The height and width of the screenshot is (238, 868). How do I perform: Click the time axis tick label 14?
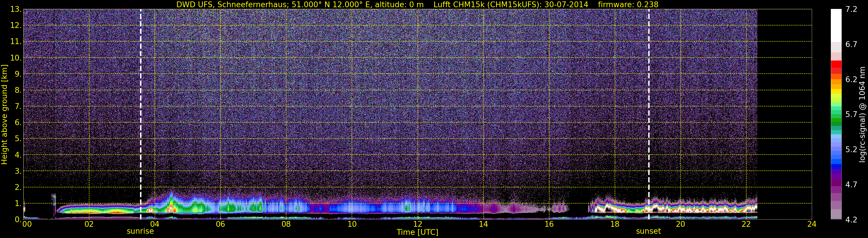(x=483, y=224)
